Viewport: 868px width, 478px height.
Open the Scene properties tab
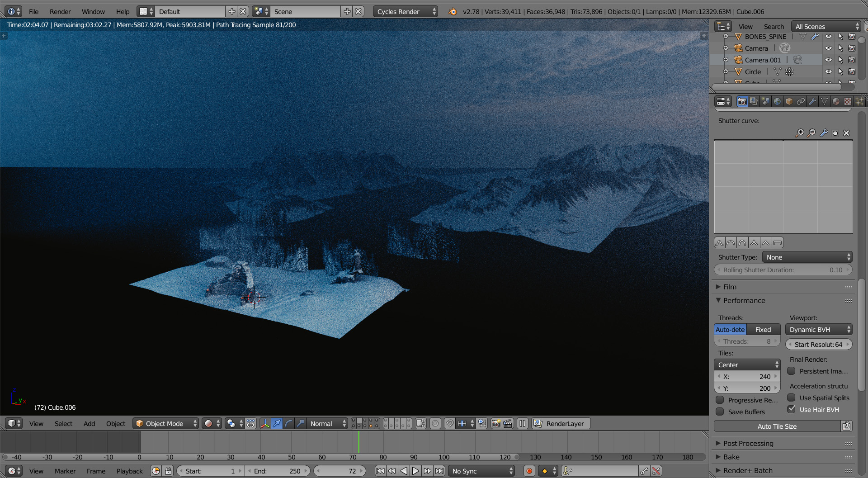[x=765, y=101]
